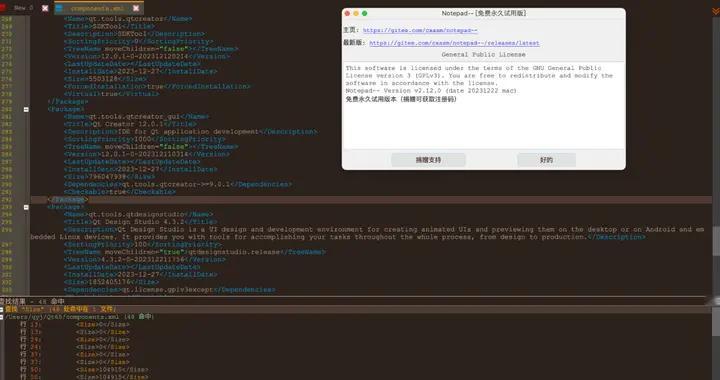Click the Notepad-- Version v2.12.0 line
The width and height of the screenshot is (720, 380).
pyautogui.click(x=431, y=91)
